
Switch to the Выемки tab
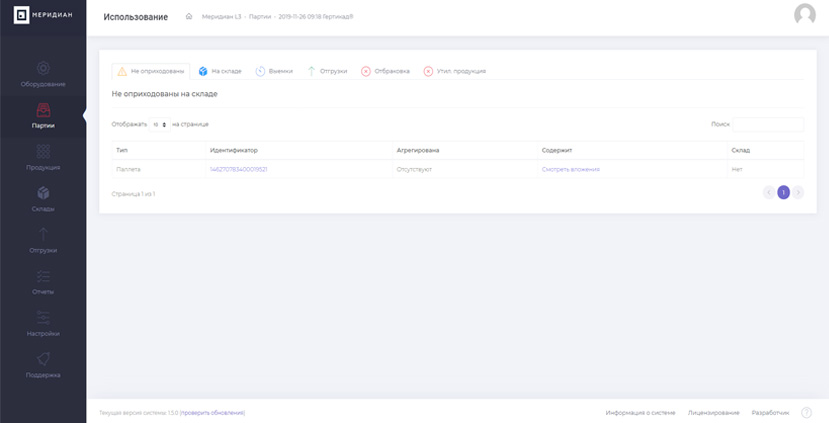click(274, 71)
